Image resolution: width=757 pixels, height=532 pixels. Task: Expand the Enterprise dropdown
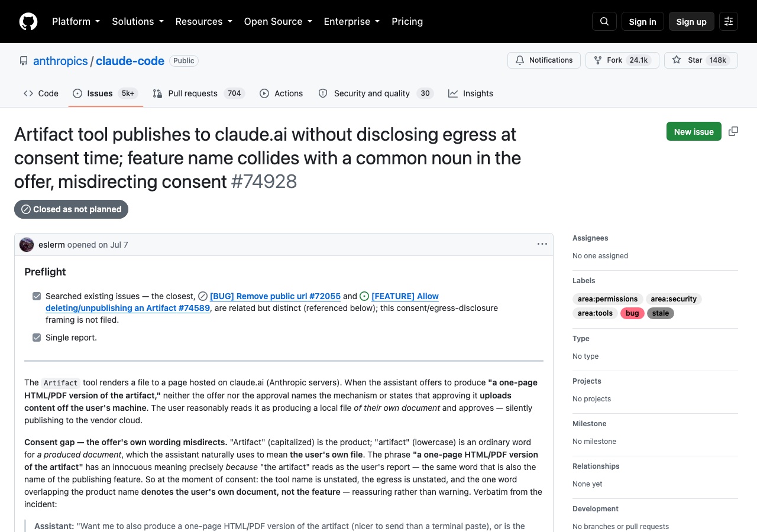point(352,21)
